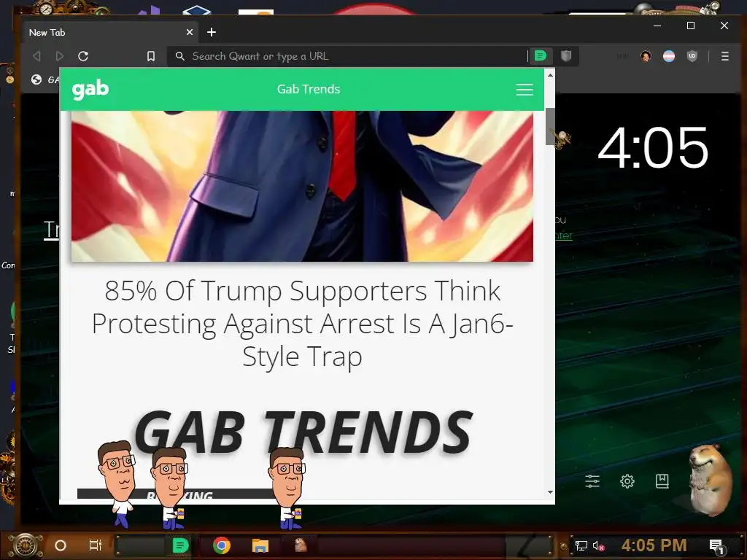Open the gray shield icon beside address bar
747x560 pixels.
566,56
